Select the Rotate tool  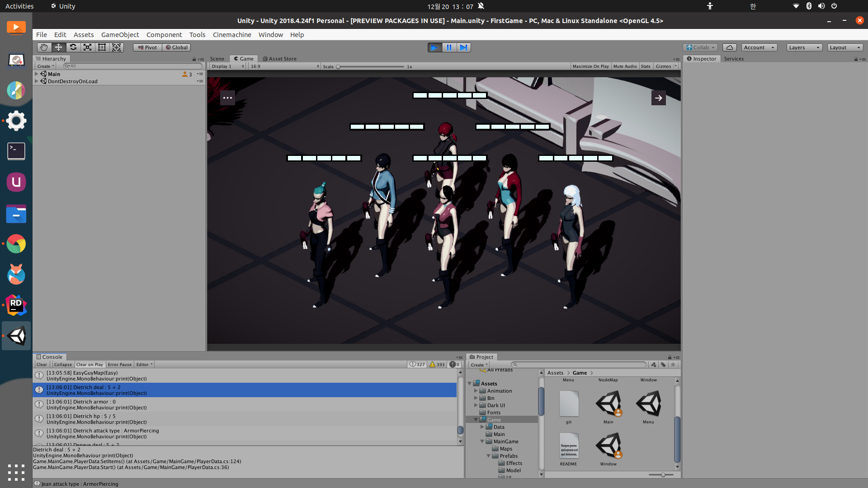73,47
